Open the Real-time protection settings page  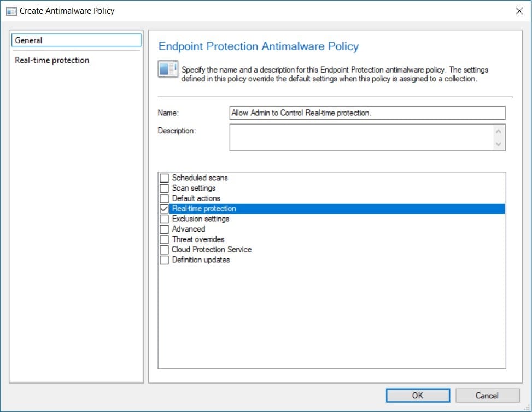[x=52, y=60]
